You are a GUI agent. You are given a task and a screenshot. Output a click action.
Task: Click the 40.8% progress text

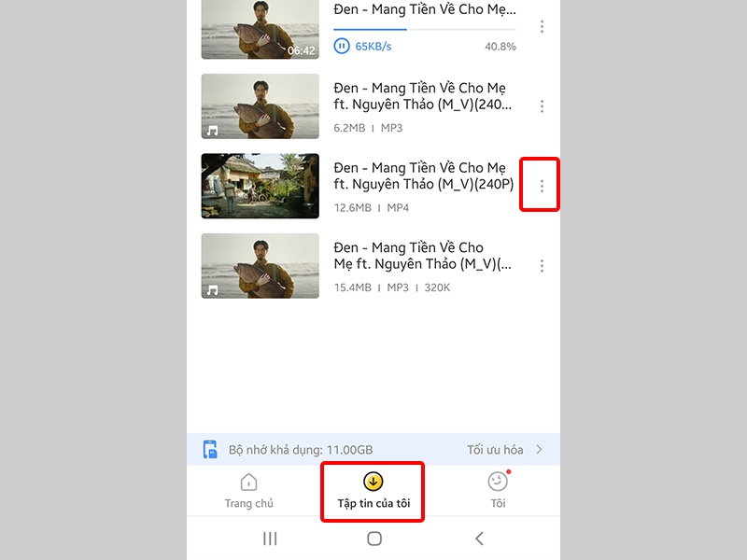pyautogui.click(x=500, y=47)
